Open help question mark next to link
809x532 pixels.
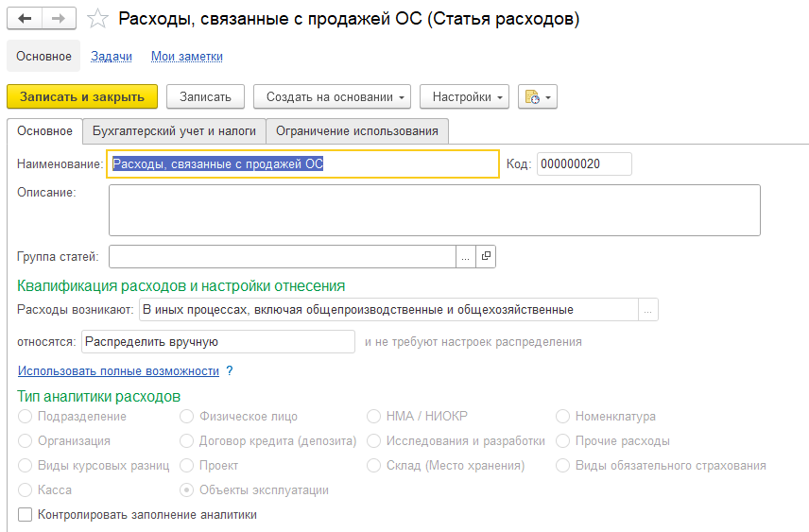[230, 371]
